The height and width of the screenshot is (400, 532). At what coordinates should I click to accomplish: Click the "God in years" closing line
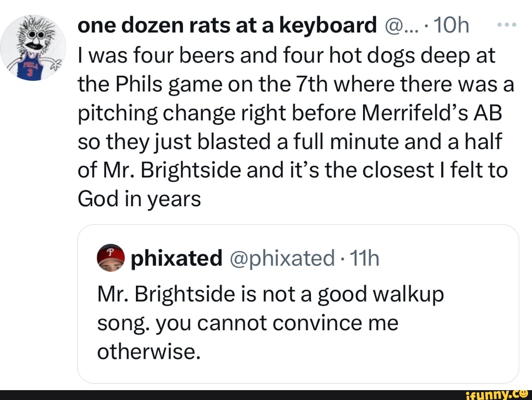pyautogui.click(x=139, y=199)
